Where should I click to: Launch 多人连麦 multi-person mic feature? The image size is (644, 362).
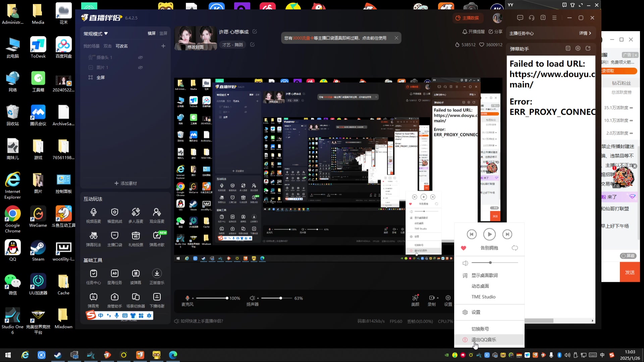[x=136, y=215]
